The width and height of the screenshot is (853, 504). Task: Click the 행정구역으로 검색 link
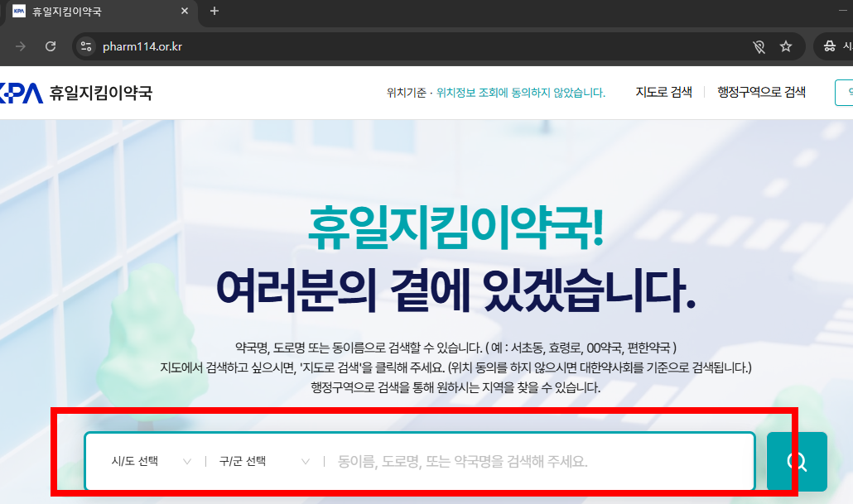click(x=762, y=92)
